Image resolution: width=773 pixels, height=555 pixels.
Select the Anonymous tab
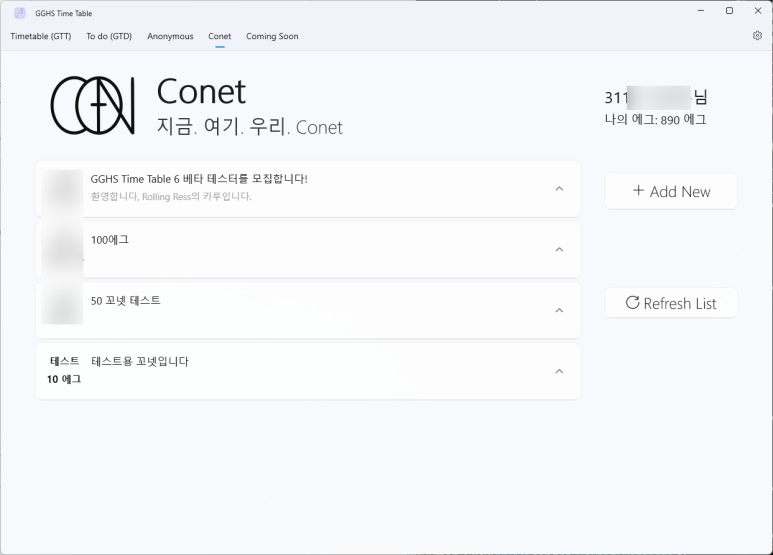(170, 36)
